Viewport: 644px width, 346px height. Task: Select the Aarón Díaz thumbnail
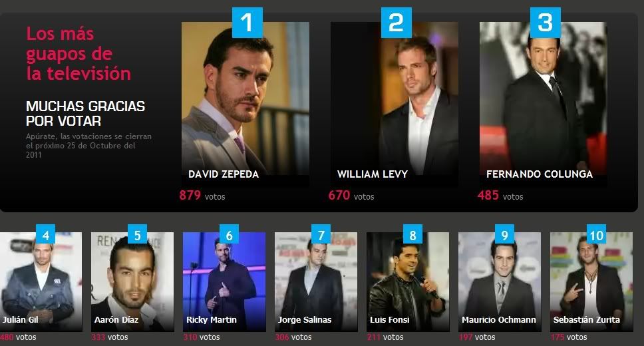[x=132, y=282]
